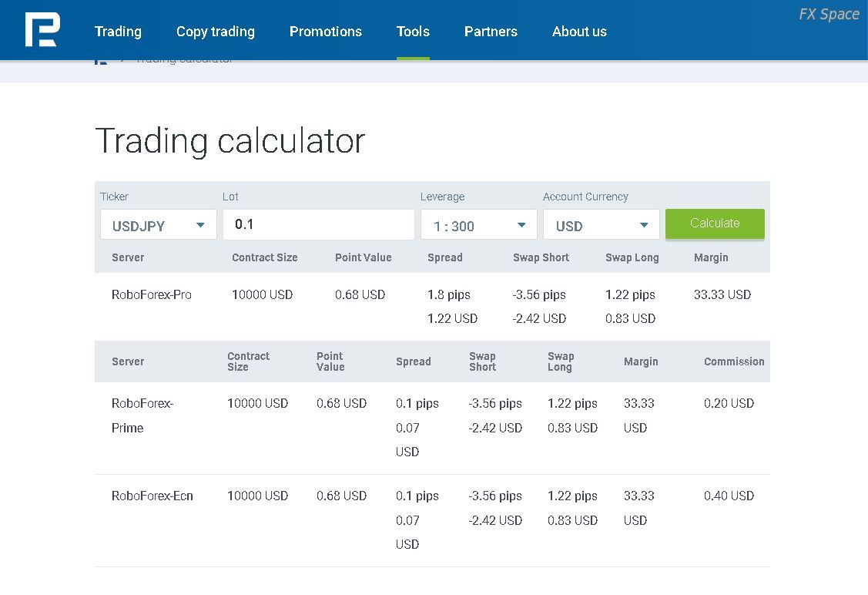Click the 0.1 pips spread for RoboForex-Prime
This screenshot has width=868, height=595.
[417, 403]
